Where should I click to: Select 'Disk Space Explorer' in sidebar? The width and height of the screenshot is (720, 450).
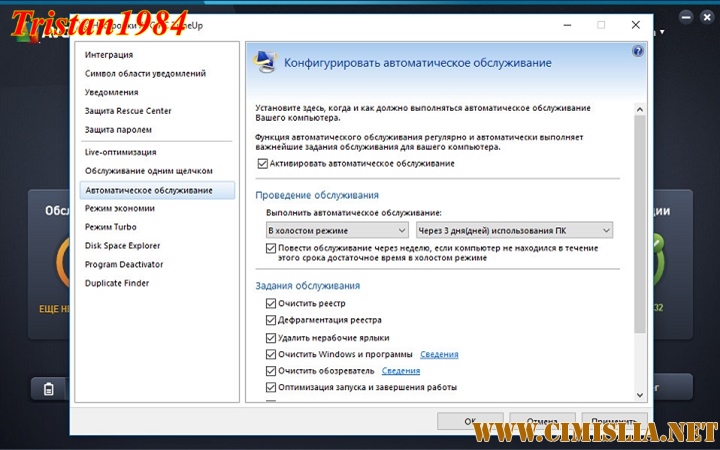(122, 246)
